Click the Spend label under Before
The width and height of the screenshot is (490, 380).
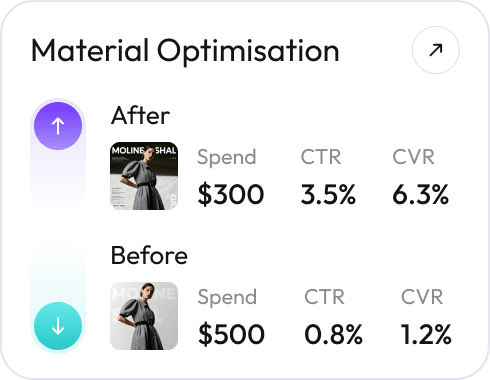point(227,297)
